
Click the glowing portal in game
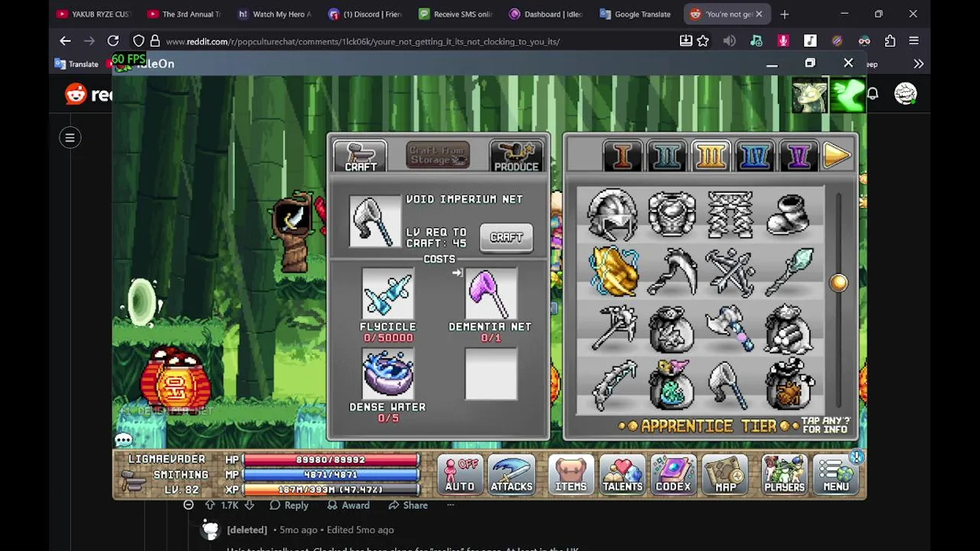click(141, 302)
